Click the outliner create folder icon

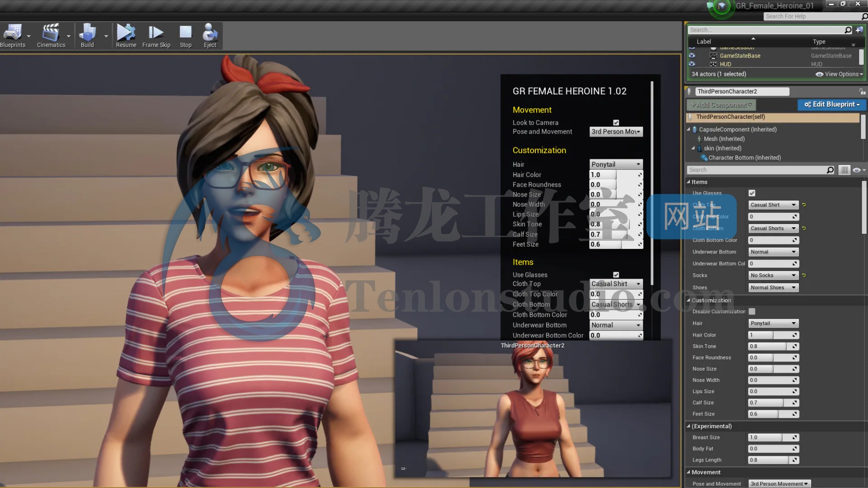(859, 30)
